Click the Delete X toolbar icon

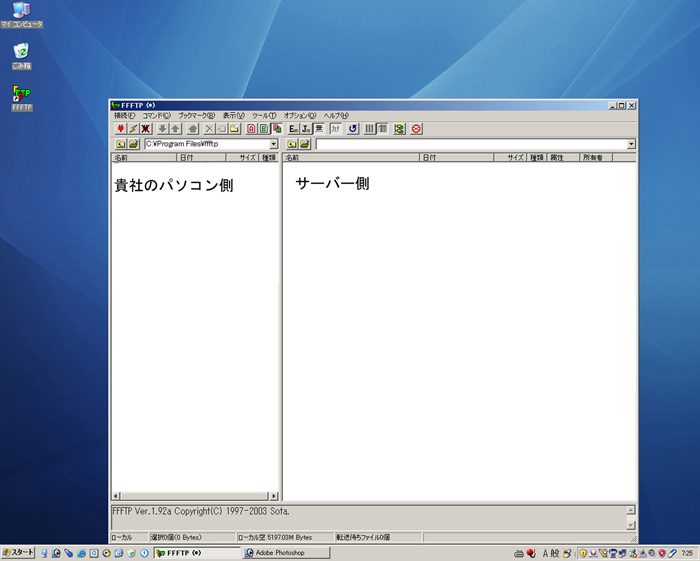209,129
